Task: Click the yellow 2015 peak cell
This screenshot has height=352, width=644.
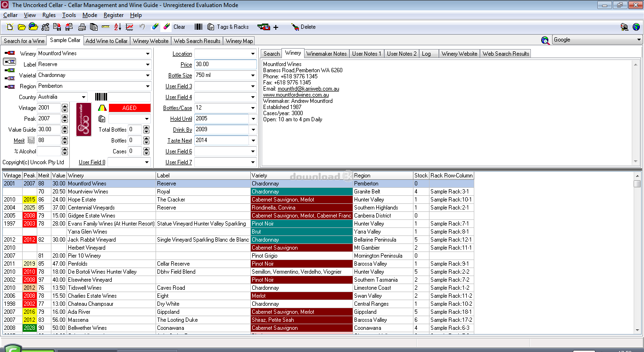Action: [x=30, y=200]
